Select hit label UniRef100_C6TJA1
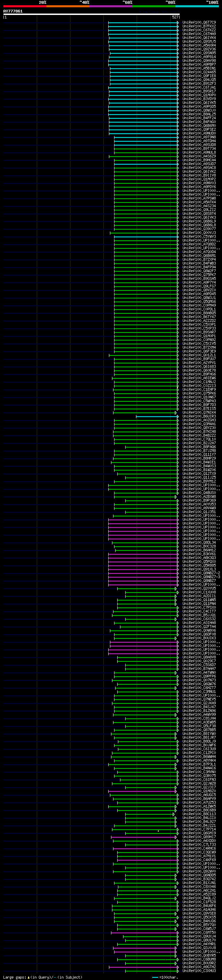This screenshot has height=980, width=222. click(x=199, y=88)
